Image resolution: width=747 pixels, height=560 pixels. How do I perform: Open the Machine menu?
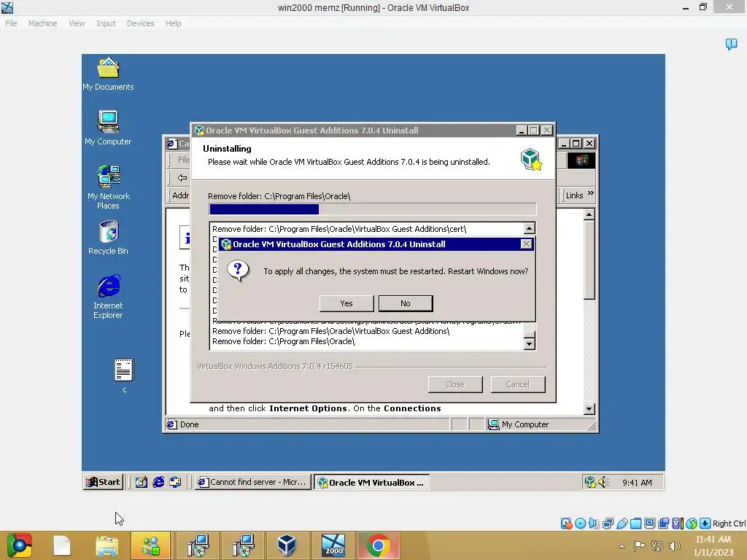click(x=42, y=23)
